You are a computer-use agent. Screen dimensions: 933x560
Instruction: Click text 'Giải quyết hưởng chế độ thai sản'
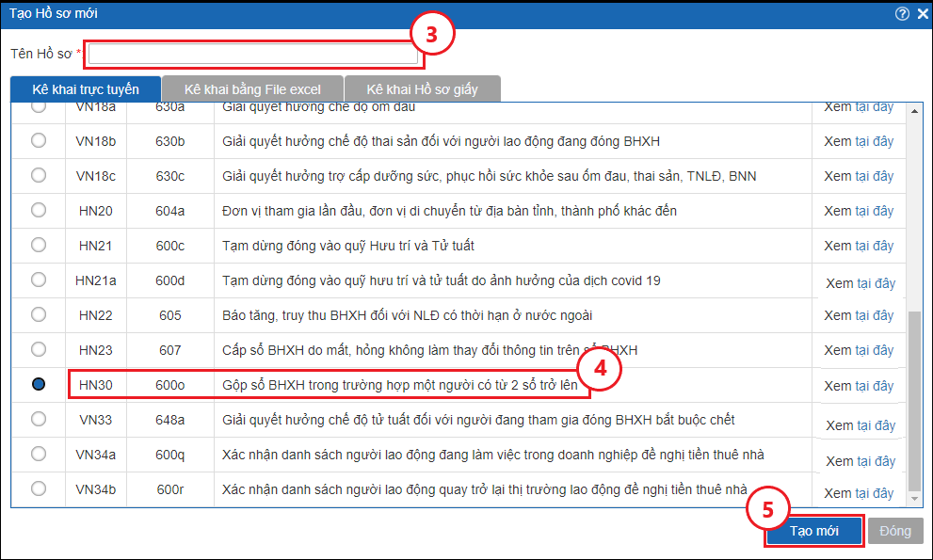coord(320,141)
